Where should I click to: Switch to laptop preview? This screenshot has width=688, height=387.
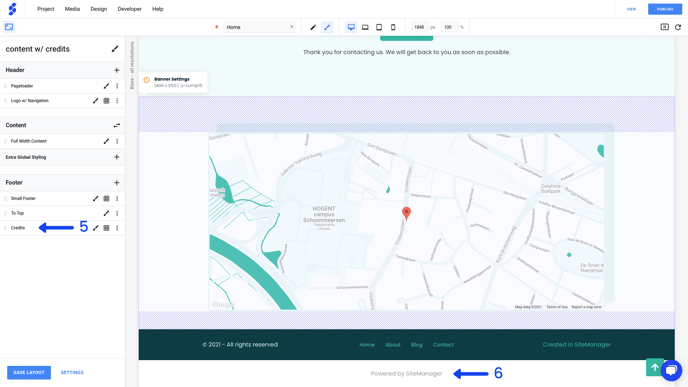(365, 27)
